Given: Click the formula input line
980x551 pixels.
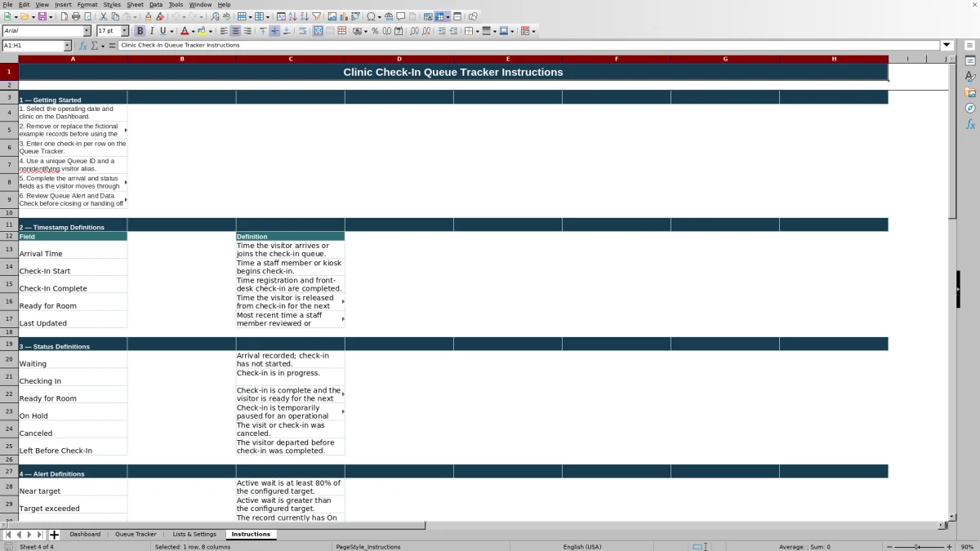Looking at the screenshot, I should coord(529,45).
